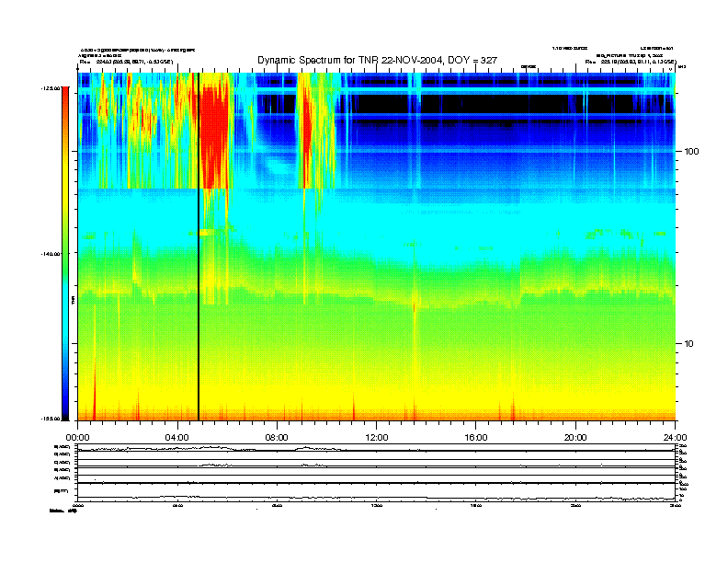Click the 08:00 time axis label
The width and height of the screenshot is (728, 563).
pyautogui.click(x=277, y=438)
